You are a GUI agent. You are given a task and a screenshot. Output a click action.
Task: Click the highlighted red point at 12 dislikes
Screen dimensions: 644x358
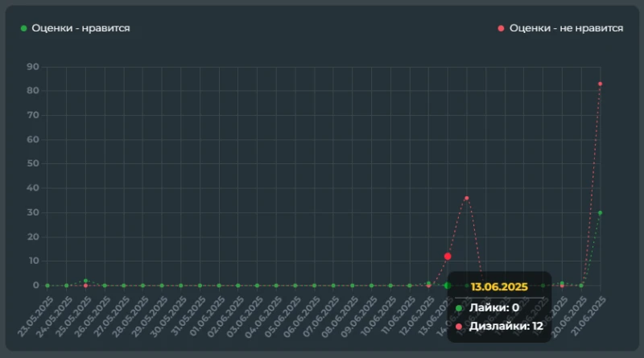448,256
